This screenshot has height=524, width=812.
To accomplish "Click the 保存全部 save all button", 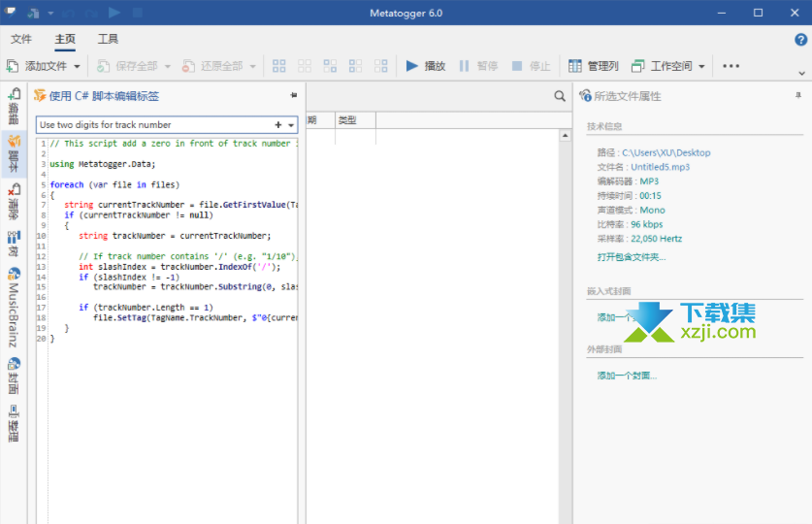I will [x=127, y=66].
